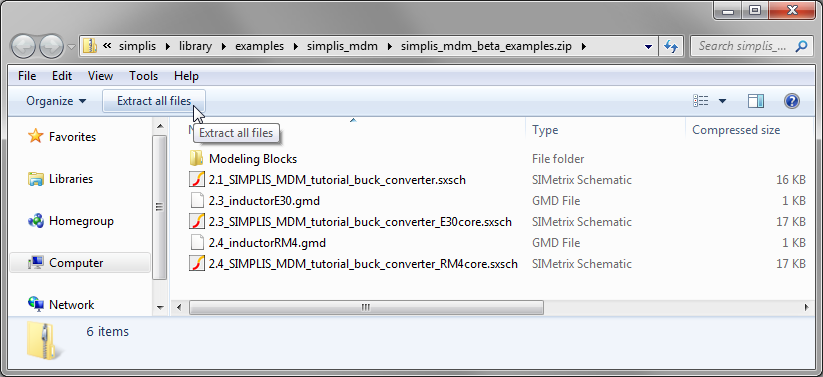Click the Back navigation arrow

23,47
